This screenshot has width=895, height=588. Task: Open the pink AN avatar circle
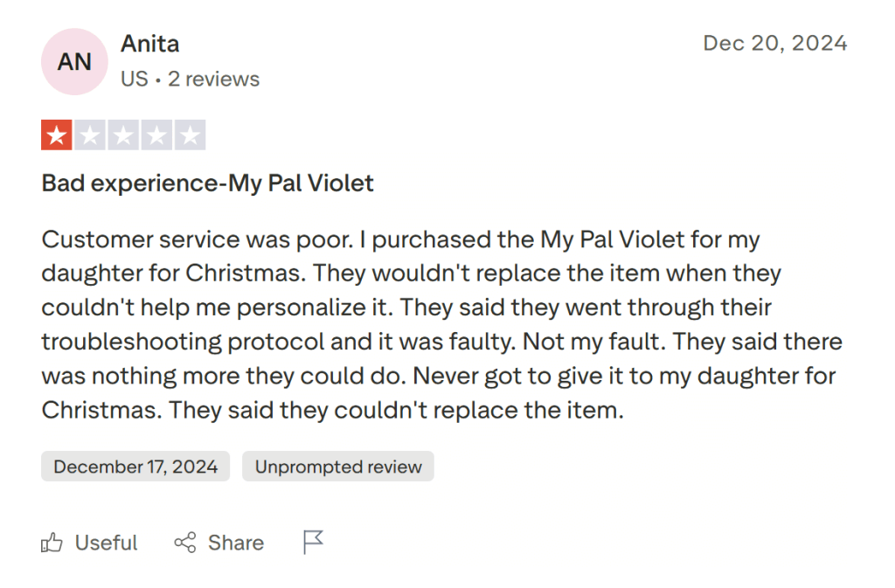coord(74,61)
